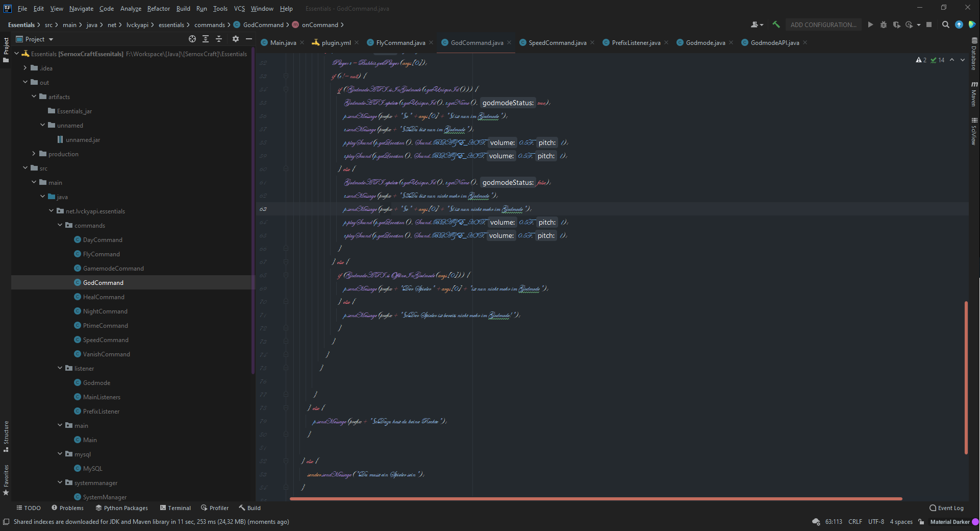This screenshot has width=980, height=531.
Task: Click the green Build Project hammer icon
Action: point(776,25)
